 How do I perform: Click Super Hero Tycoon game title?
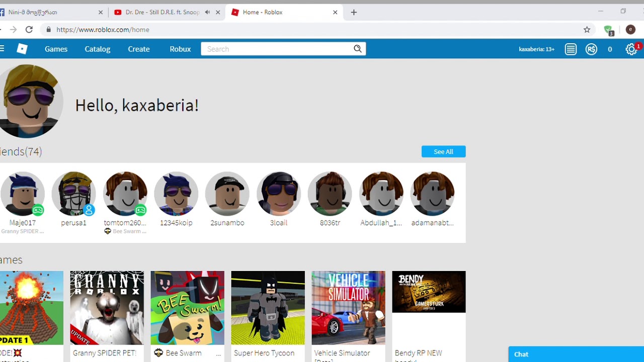tap(264, 353)
